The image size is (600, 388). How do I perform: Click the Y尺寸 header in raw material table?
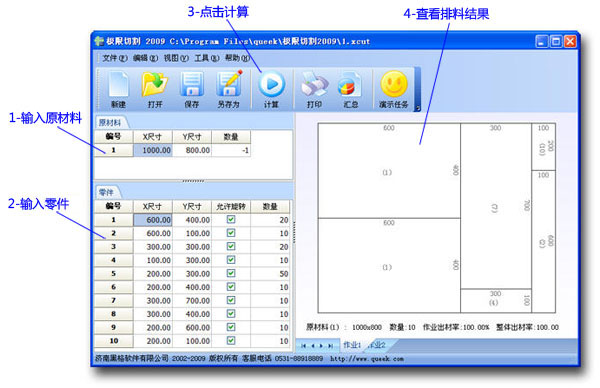pos(192,137)
